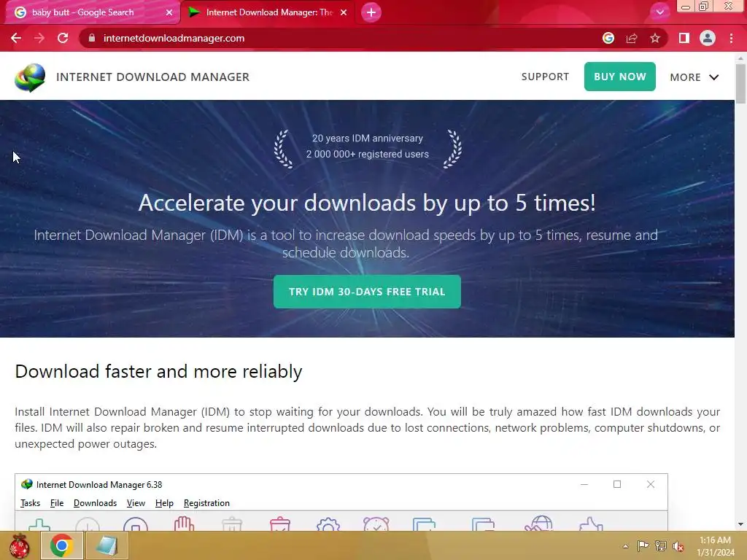Open the browser side panel icon
747x560 pixels.
(684, 38)
